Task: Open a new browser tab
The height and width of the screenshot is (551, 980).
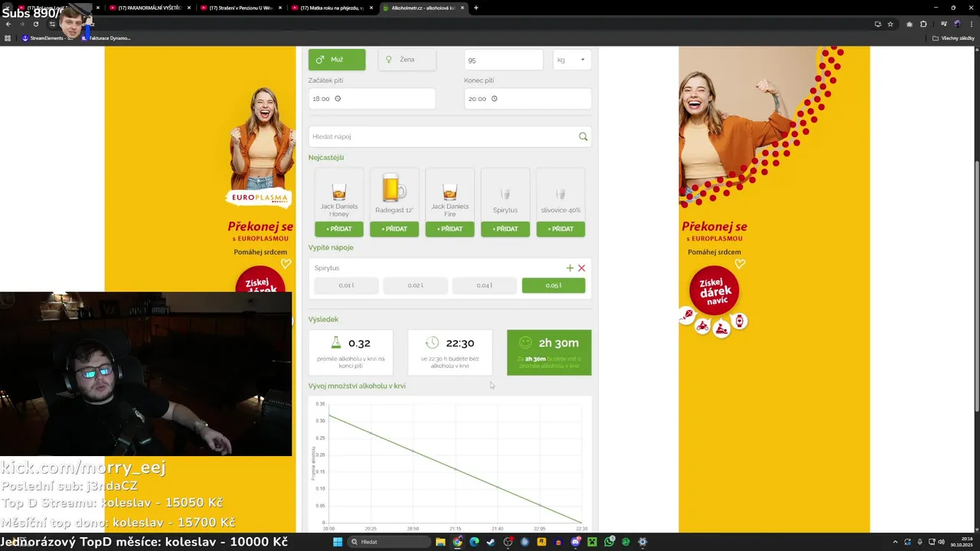Action: pyautogui.click(x=476, y=8)
